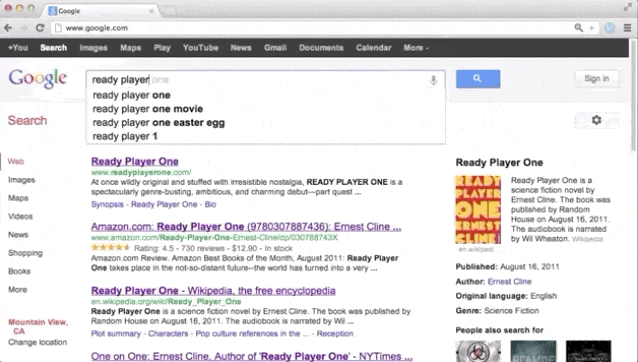
Task: Select News in left sidebar
Action: click(x=18, y=235)
